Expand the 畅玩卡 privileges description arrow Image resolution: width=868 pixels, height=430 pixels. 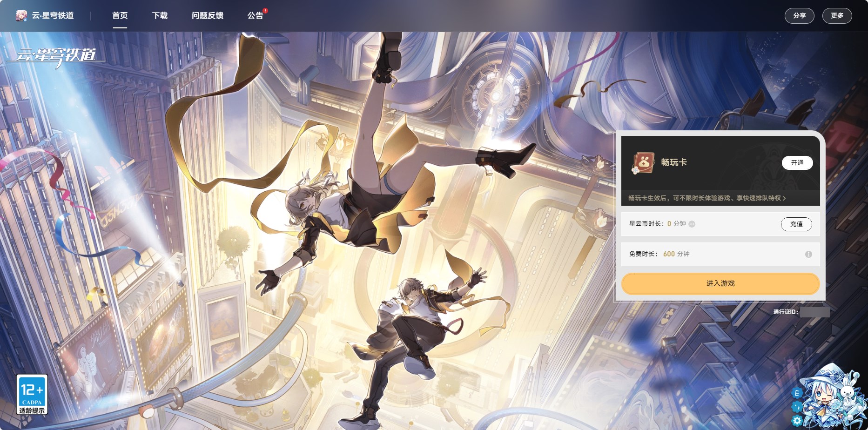tap(784, 198)
